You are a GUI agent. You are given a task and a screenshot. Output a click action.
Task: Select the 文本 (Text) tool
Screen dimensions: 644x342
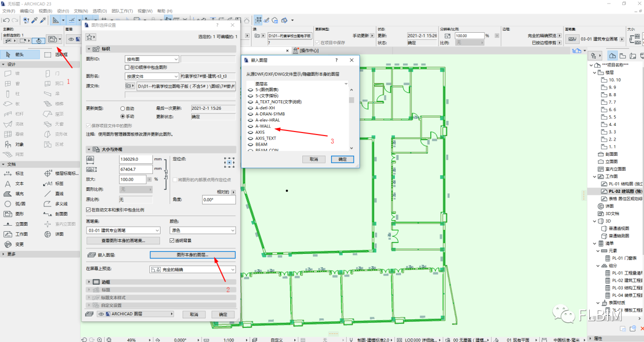click(15, 182)
